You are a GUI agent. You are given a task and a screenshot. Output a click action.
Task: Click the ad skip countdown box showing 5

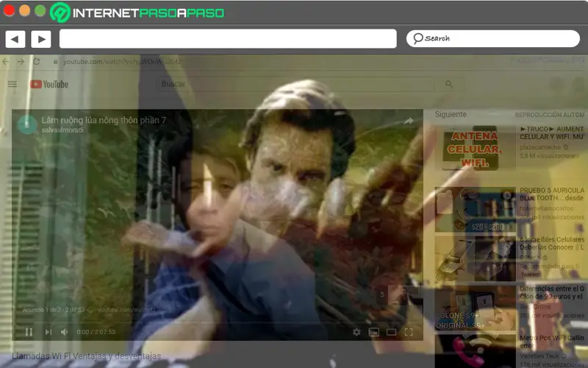point(382,294)
